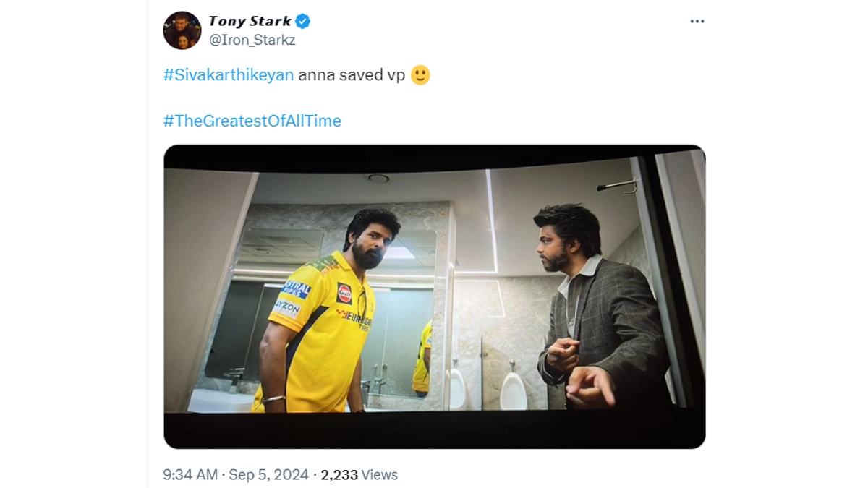Viewport: 868px width, 488px height.
Task: Click the smiling face emoji
Action: click(420, 75)
